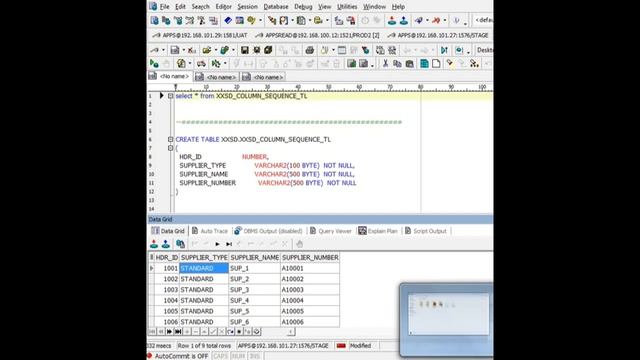
Task: Open dropdown next to print-setup icon
Action: [x=333, y=50]
